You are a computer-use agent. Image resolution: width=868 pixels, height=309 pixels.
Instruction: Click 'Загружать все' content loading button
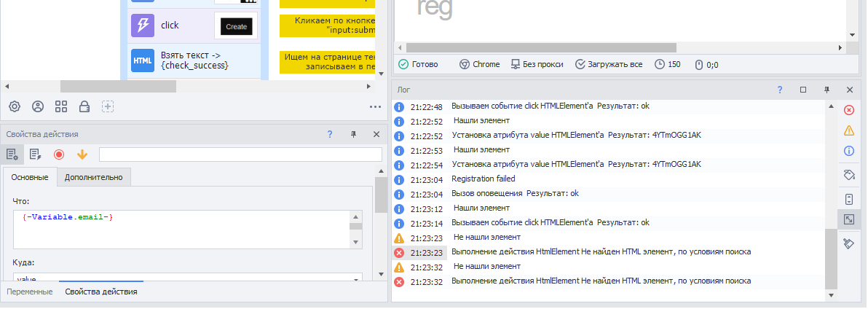click(609, 64)
